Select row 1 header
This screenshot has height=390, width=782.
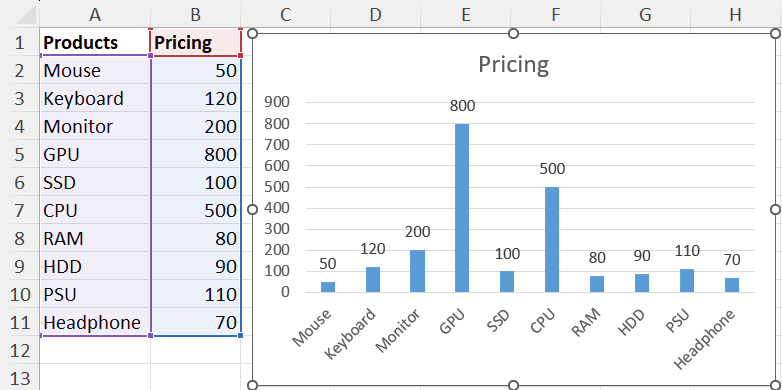19,42
